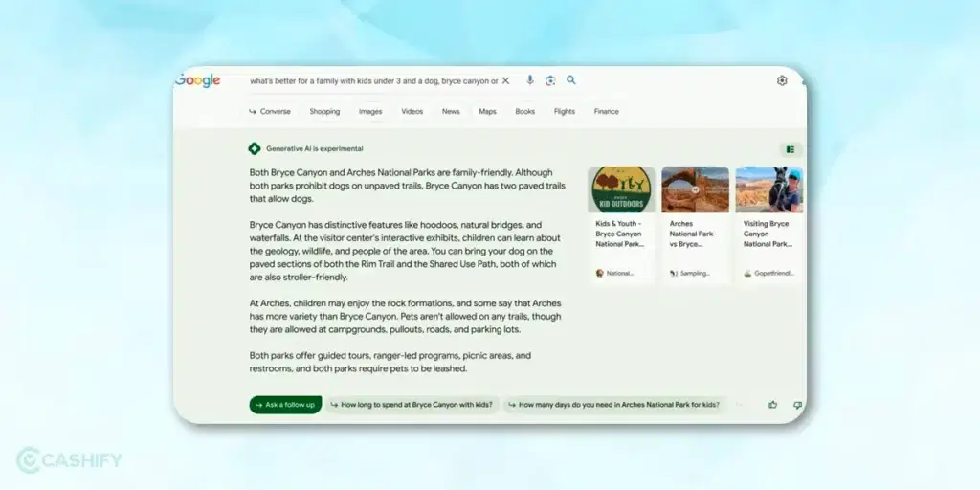Open the Kid Outdoors thumbnail image
The height and width of the screenshot is (490, 980).
[621, 189]
